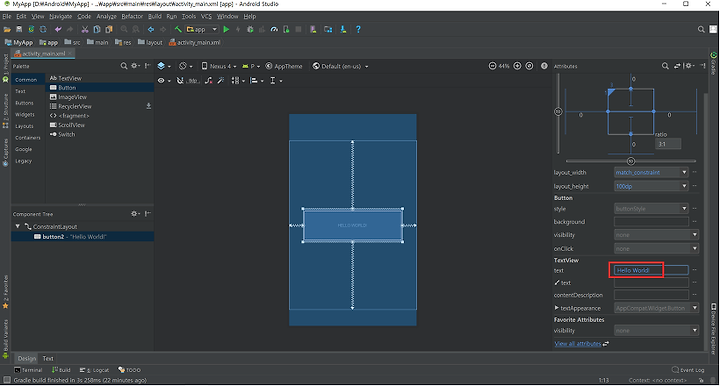
Task: Select the Widgets palette category
Action: [25, 115]
